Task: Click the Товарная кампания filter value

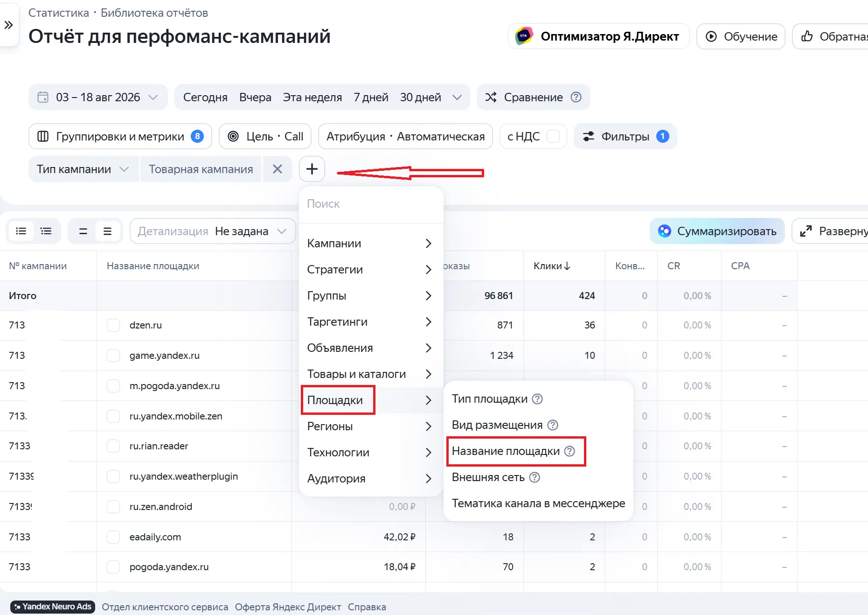Action: (201, 169)
